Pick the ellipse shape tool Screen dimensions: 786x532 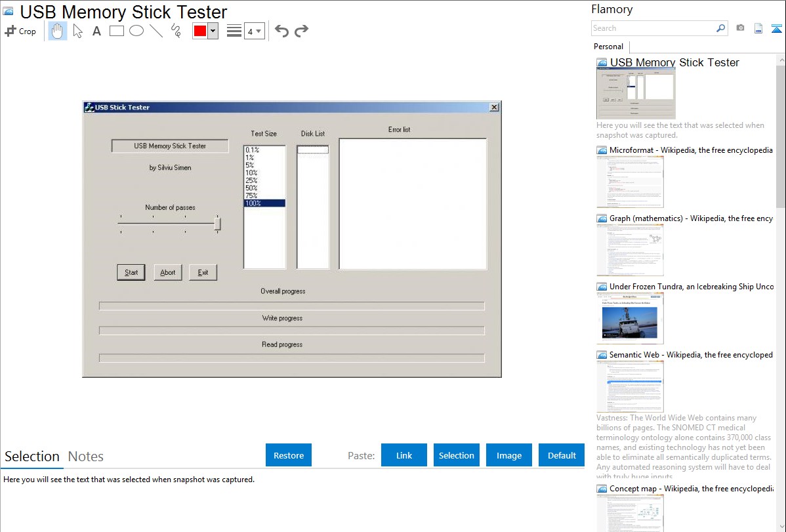(x=136, y=31)
